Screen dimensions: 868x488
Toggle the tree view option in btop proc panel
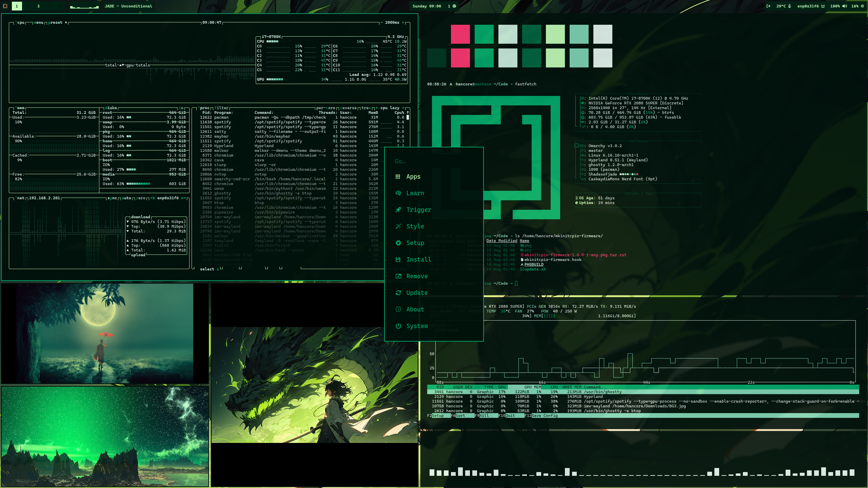click(x=366, y=108)
